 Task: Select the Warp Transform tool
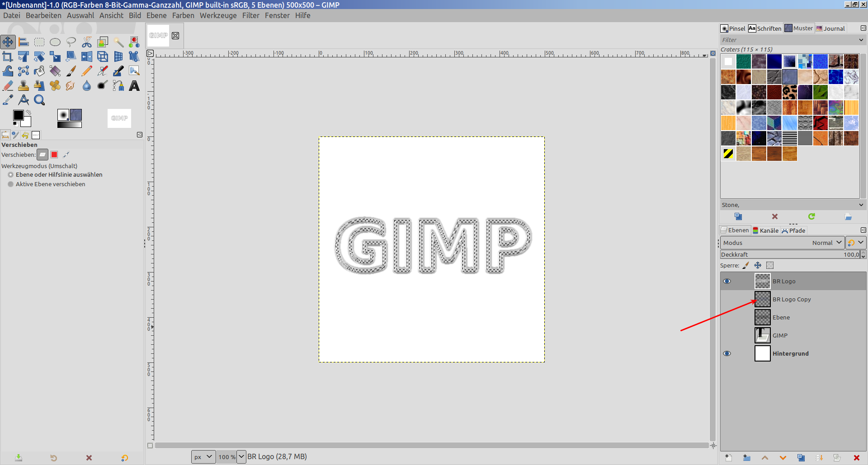[x=8, y=71]
